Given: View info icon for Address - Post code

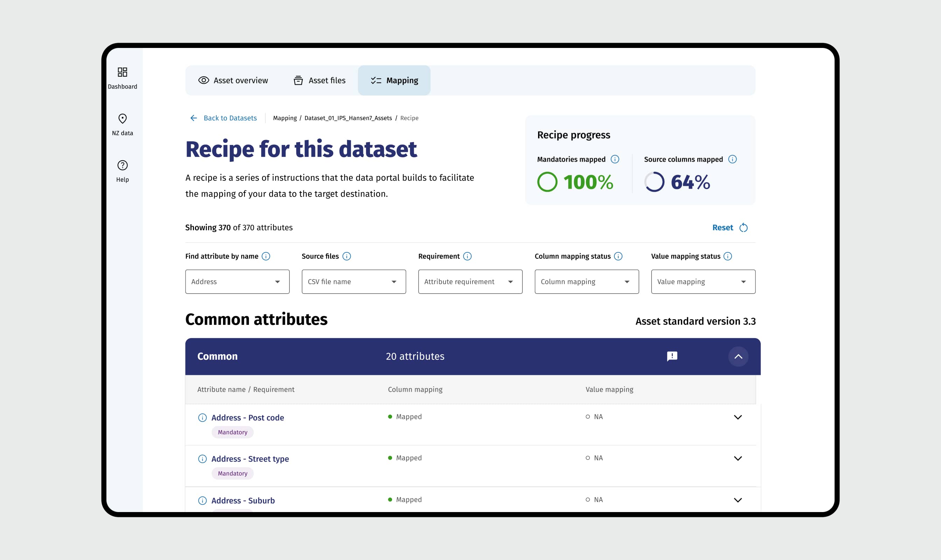Looking at the screenshot, I should [202, 418].
